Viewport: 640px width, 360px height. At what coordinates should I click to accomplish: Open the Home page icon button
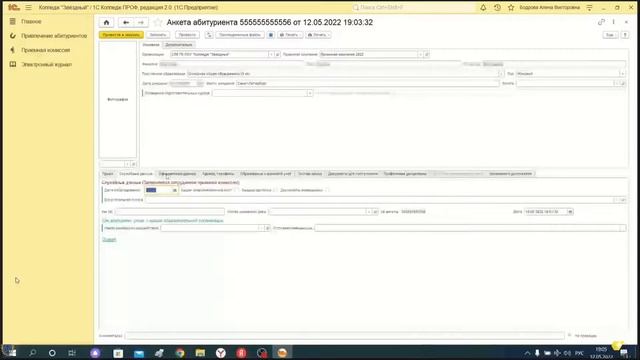click(x=107, y=22)
